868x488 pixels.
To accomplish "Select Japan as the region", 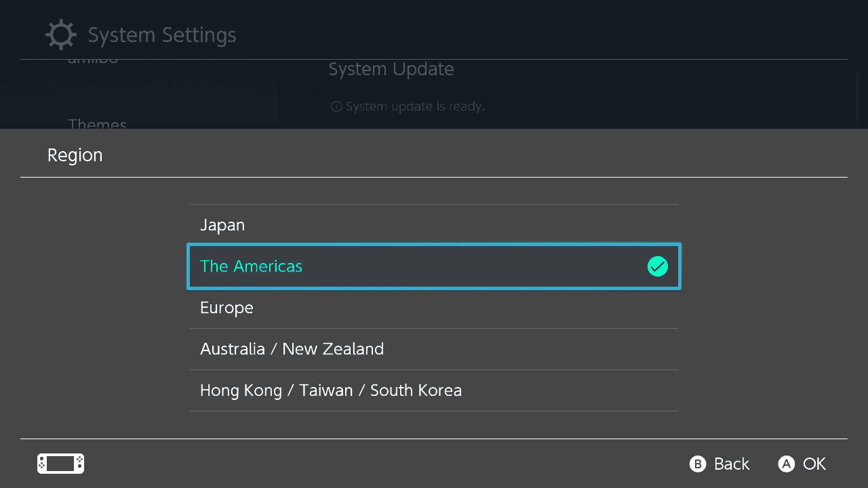I will click(x=434, y=225).
